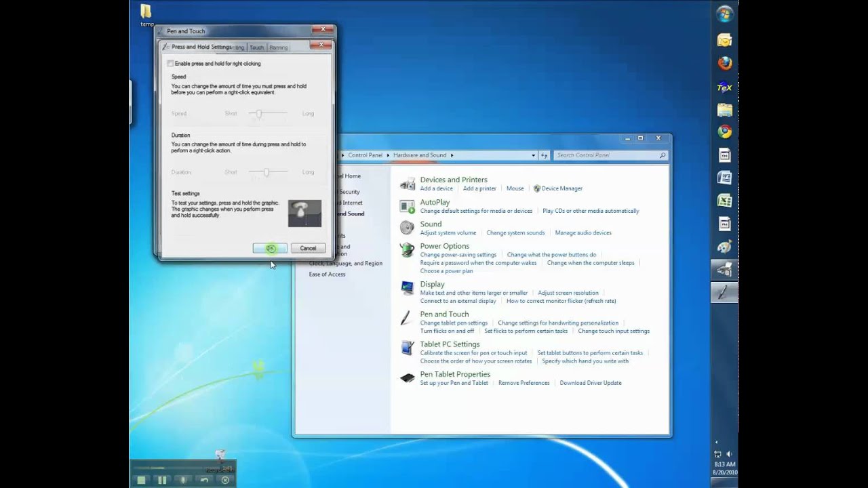Click the volume icon in system tray
The image size is (868, 488).
(730, 453)
